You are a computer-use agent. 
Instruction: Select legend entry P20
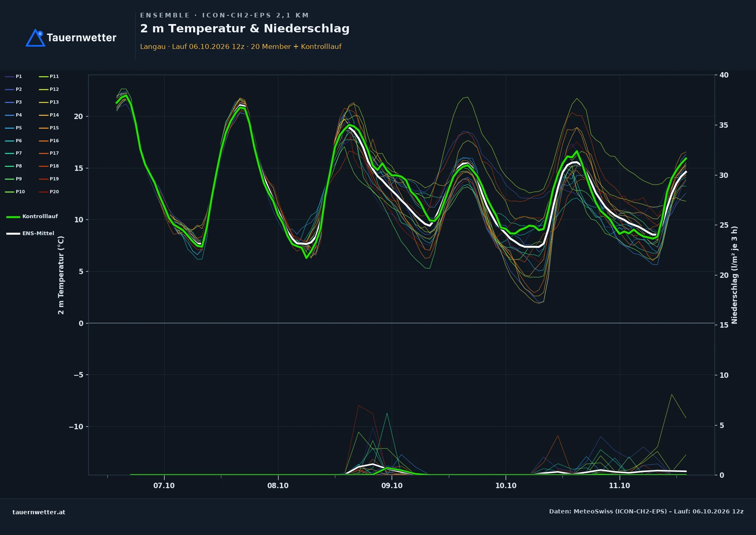coord(49,192)
